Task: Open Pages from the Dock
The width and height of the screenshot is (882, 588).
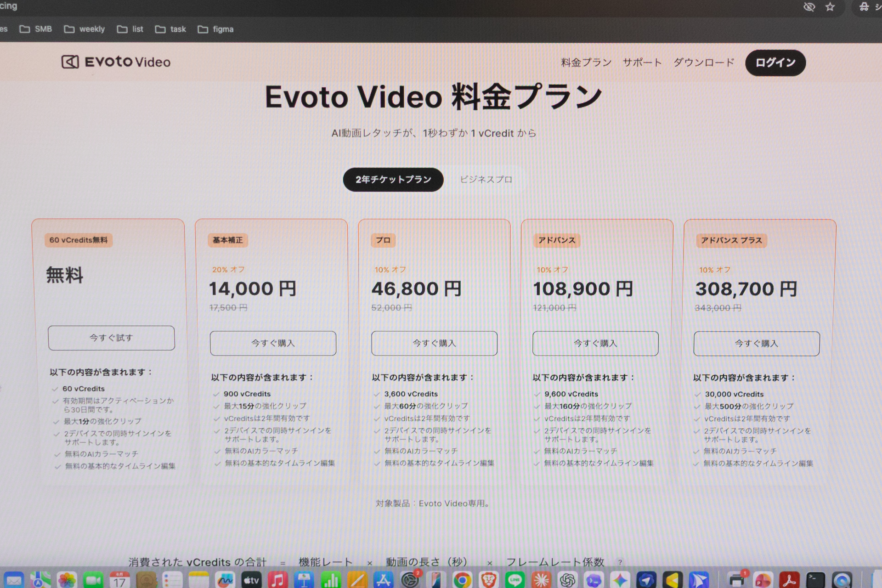Action: [357, 580]
